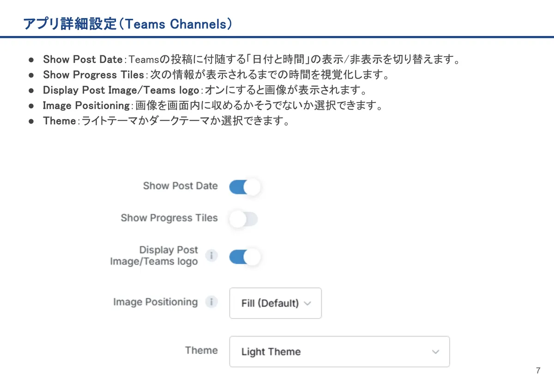Enable the Show Progress Tiles toggle
The height and width of the screenshot is (392, 554).
[244, 219]
